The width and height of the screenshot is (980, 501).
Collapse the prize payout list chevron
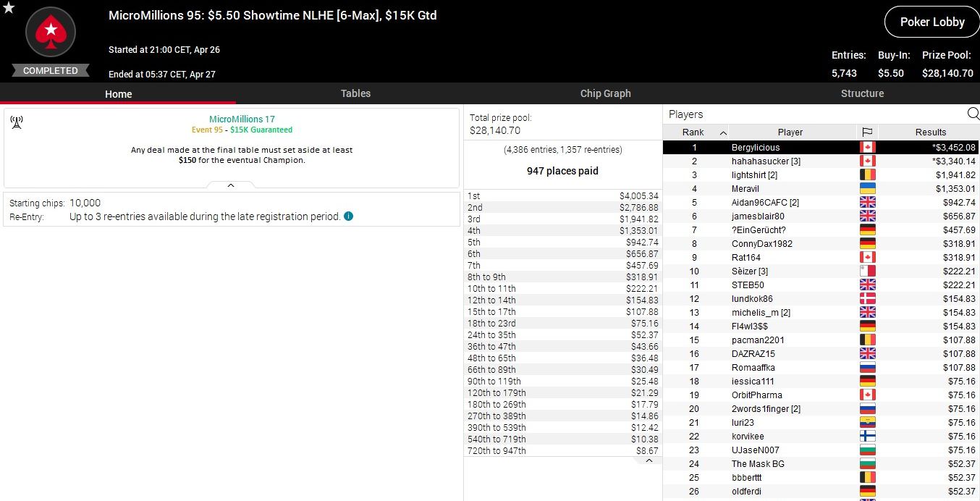coord(649,460)
